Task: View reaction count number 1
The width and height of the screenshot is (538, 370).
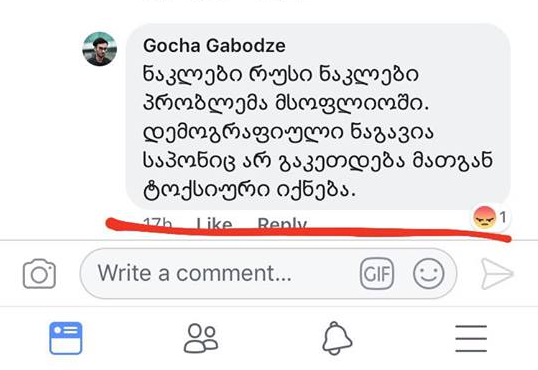Action: pos(503,217)
